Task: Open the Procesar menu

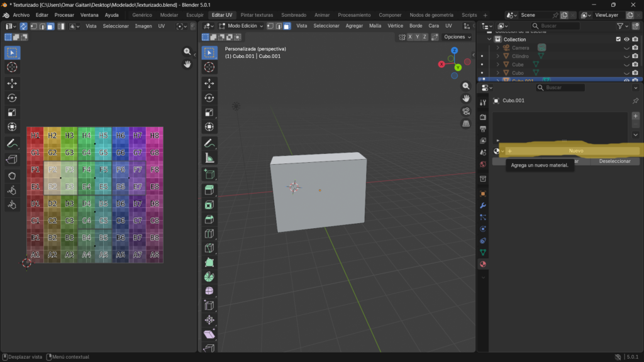Action: point(64,14)
